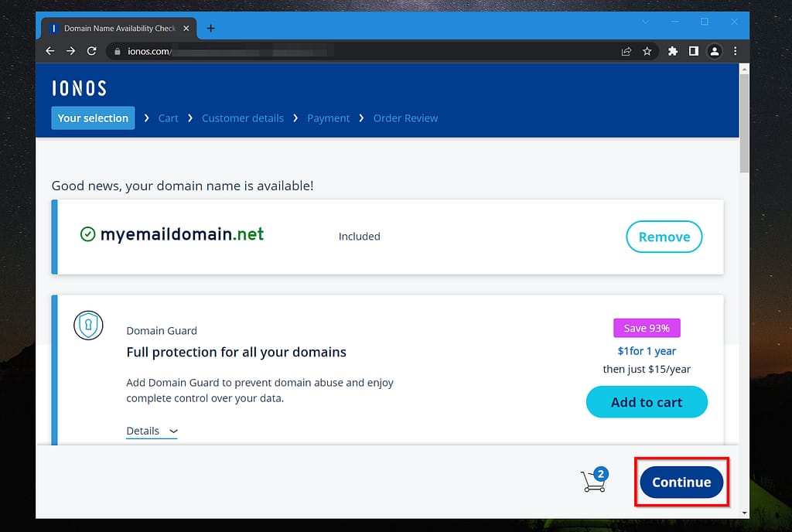Go to the Order Review step

[405, 118]
